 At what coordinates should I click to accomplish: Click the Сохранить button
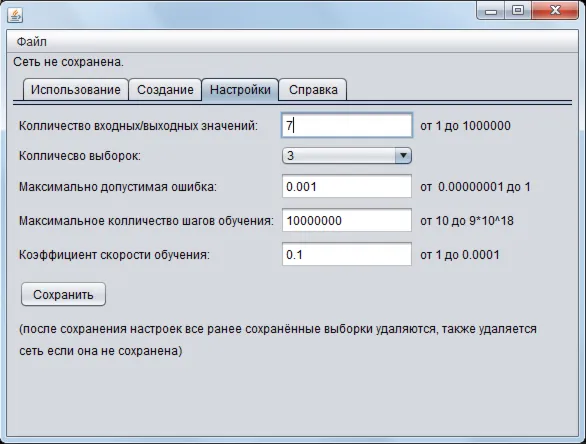[63, 294]
